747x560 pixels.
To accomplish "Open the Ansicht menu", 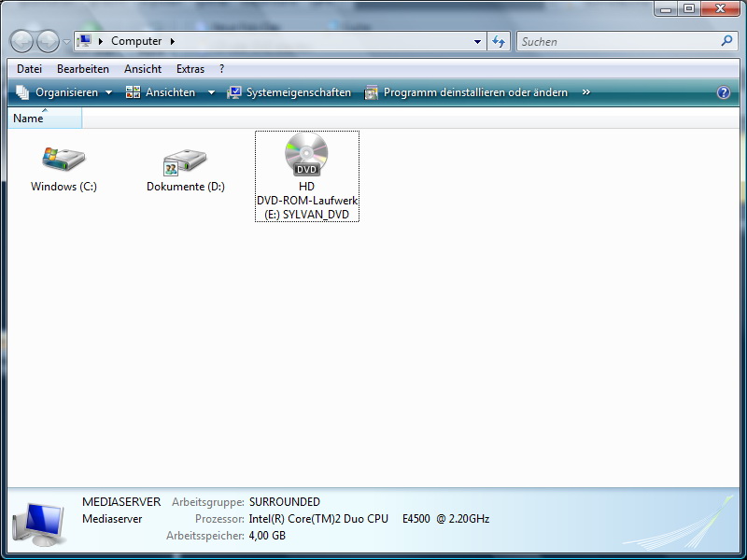I will [143, 69].
